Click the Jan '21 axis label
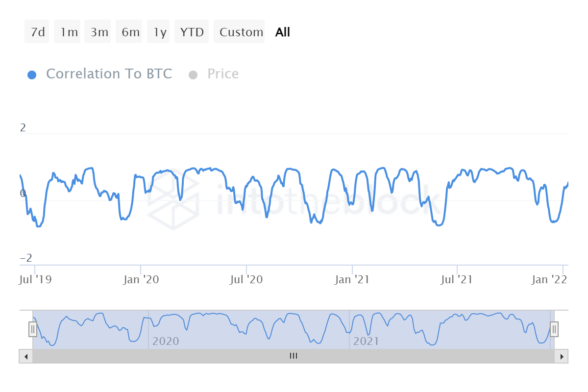This screenshot has width=588, height=392. click(x=352, y=280)
